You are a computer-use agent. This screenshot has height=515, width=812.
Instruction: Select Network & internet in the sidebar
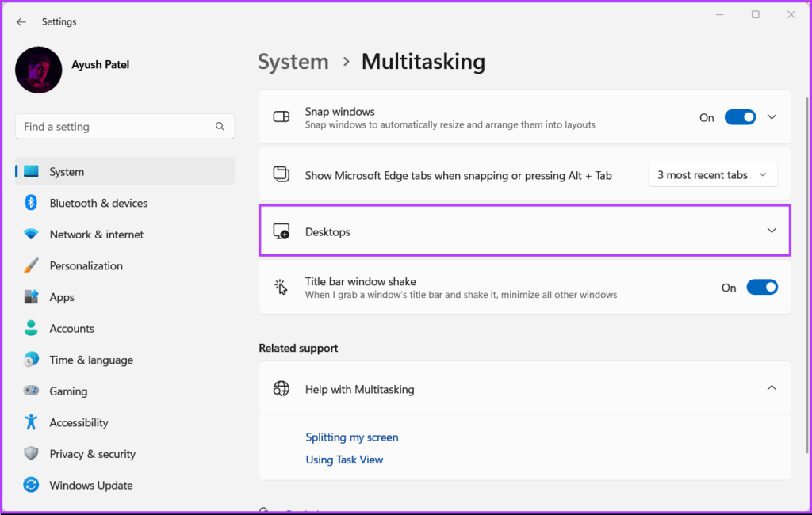[x=96, y=235]
